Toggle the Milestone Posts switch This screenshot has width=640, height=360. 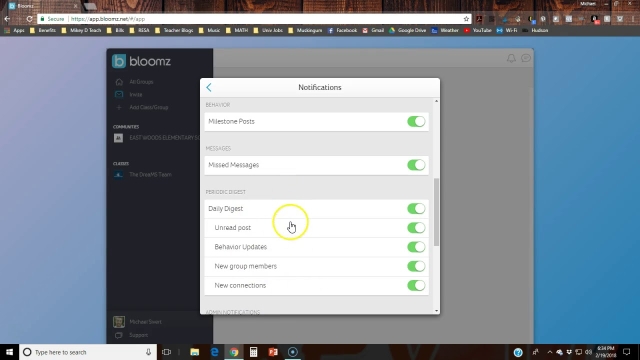416,122
